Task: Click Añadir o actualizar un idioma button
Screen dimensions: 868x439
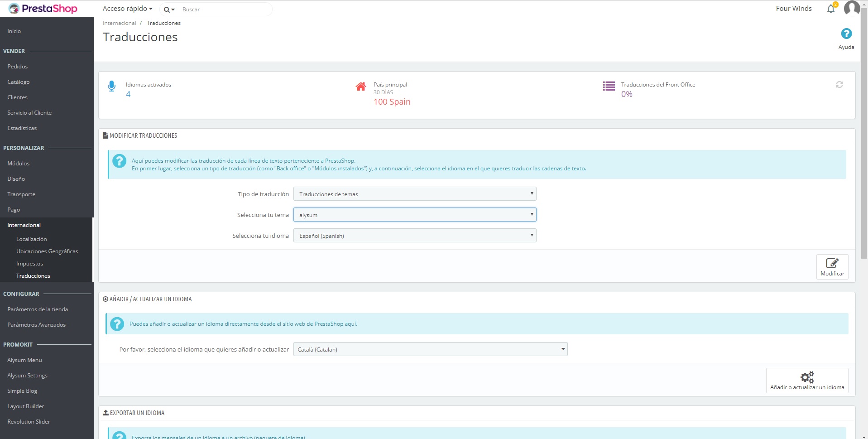Action: click(x=807, y=381)
